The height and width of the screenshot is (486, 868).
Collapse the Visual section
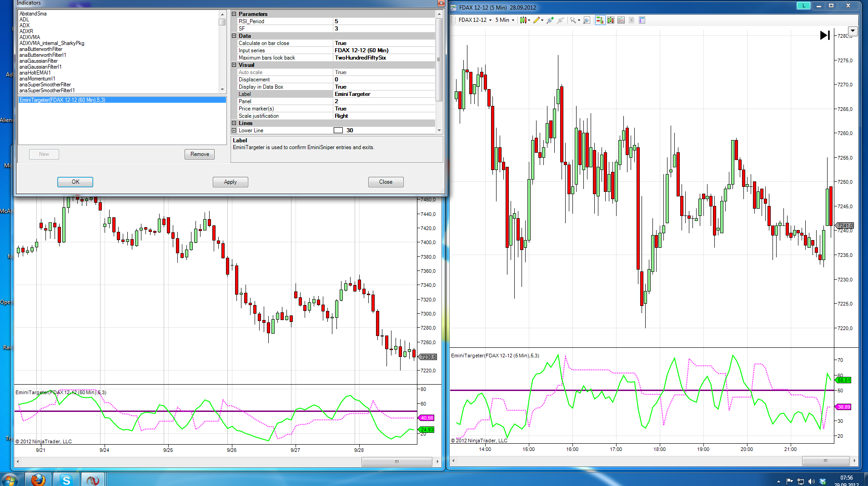click(x=234, y=65)
